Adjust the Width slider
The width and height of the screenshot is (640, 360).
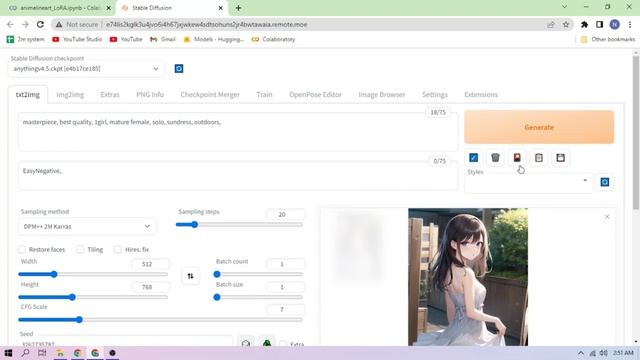point(93,274)
